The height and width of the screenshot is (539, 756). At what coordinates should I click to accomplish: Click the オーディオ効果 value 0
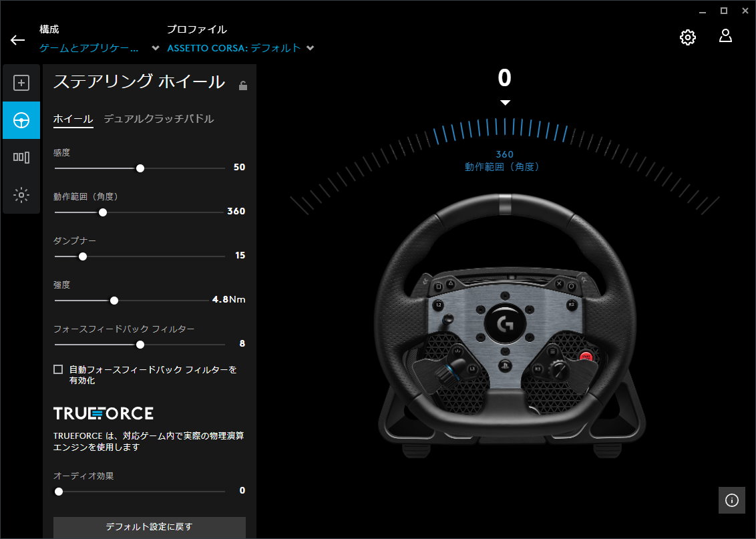[242, 490]
